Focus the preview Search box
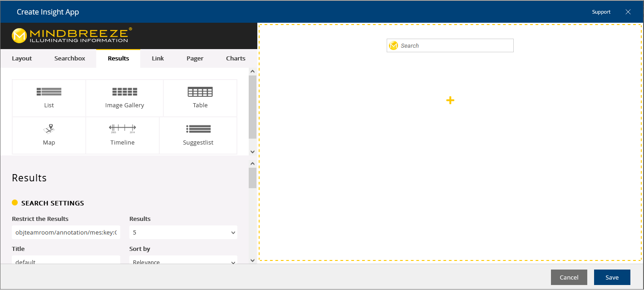The height and width of the screenshot is (290, 644). (x=450, y=45)
